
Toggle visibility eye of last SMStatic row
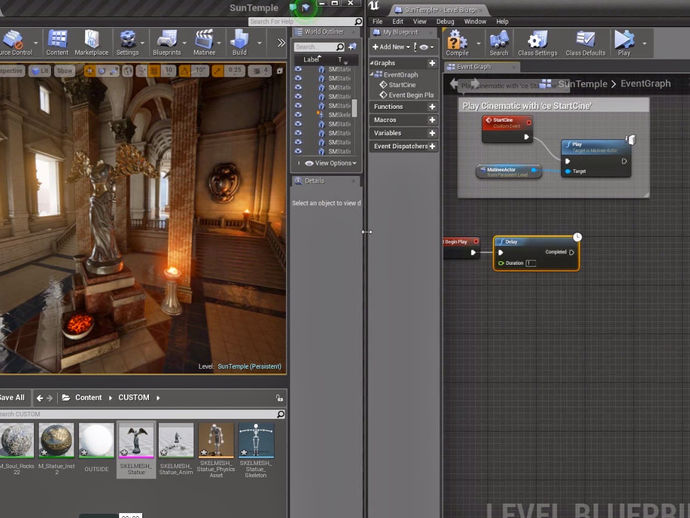pos(298,151)
